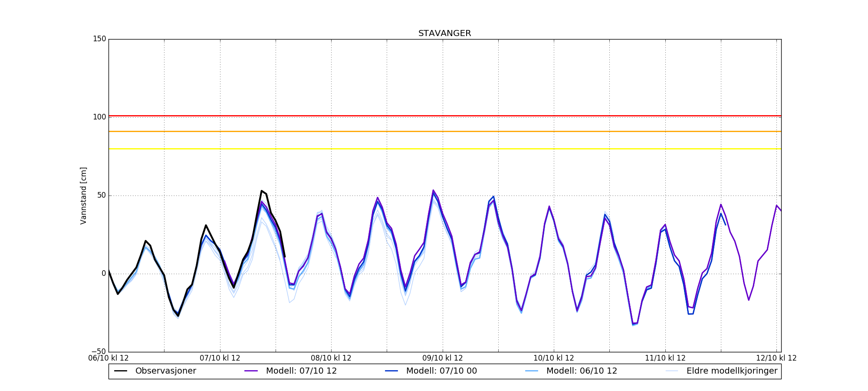Image resolution: width=868 pixels, height=391 pixels.
Task: Click the orange threshold line near 90 cm
Action: 445,131
